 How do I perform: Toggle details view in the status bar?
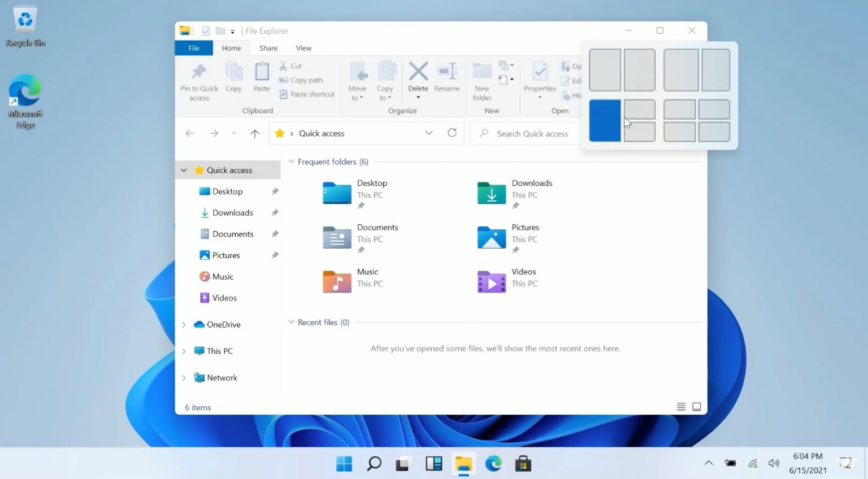point(680,406)
